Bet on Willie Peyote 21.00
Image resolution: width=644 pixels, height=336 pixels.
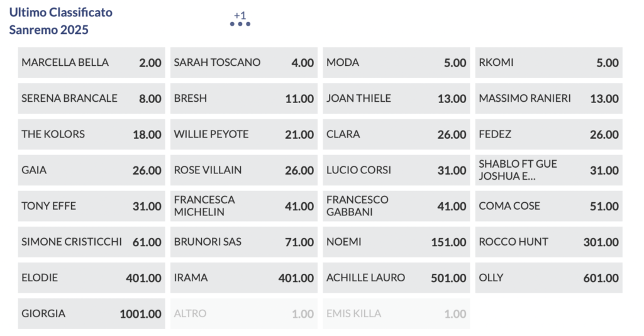(x=243, y=134)
